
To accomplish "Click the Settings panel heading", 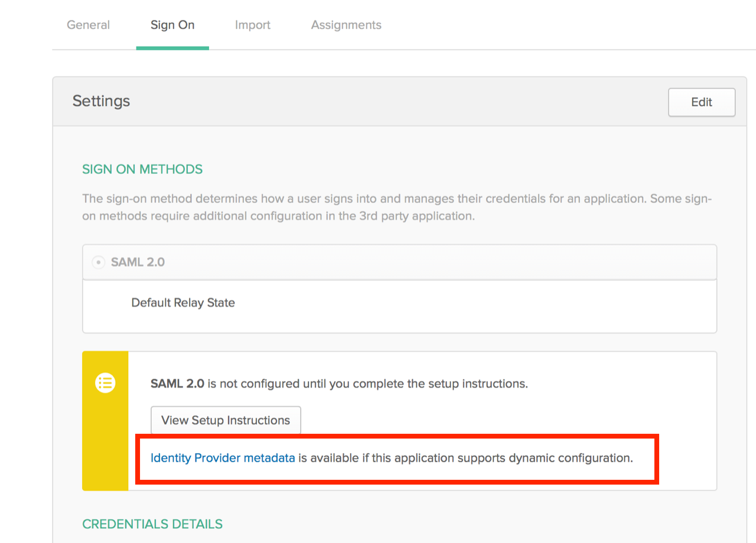I will coord(101,101).
